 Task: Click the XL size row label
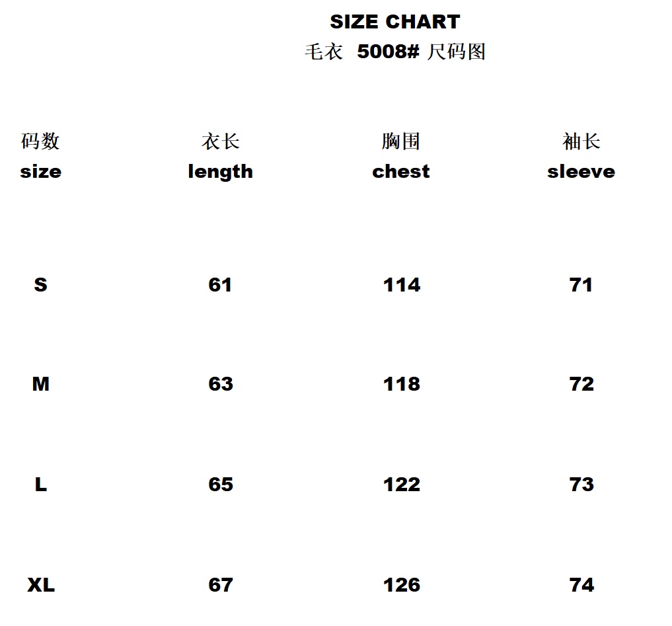click(x=40, y=585)
